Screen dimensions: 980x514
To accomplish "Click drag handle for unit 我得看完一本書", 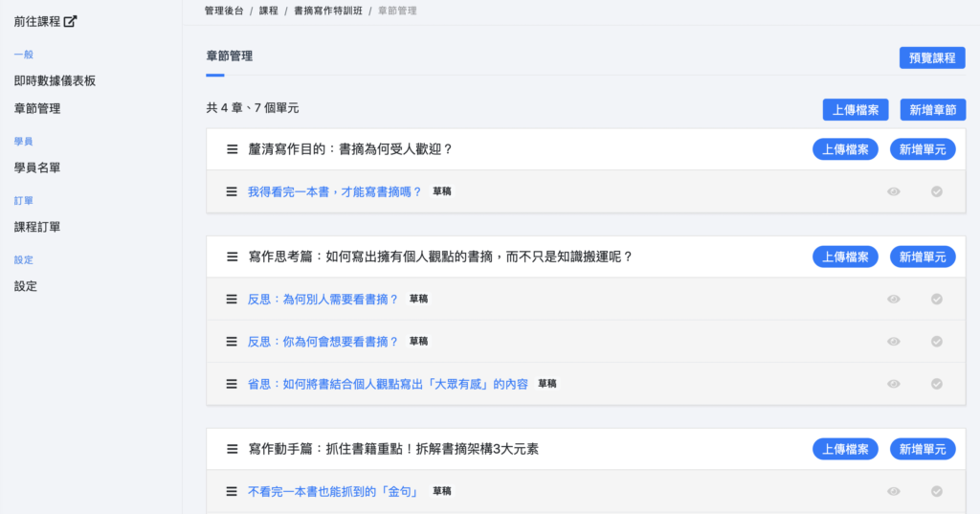I will tap(232, 191).
